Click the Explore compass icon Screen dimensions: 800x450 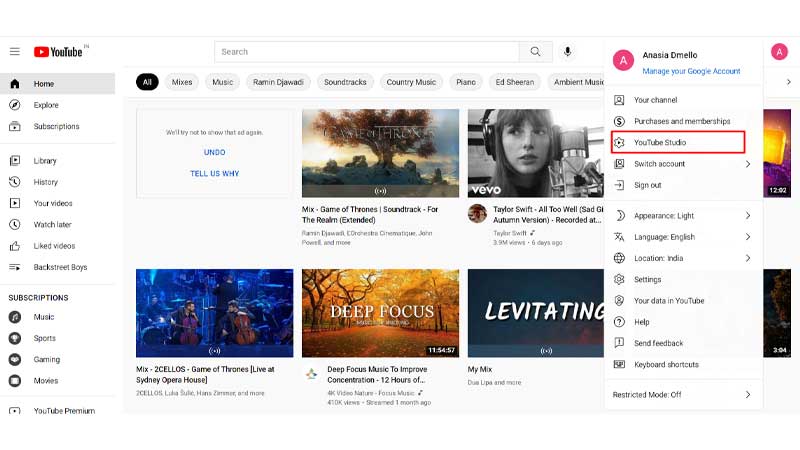(15, 105)
